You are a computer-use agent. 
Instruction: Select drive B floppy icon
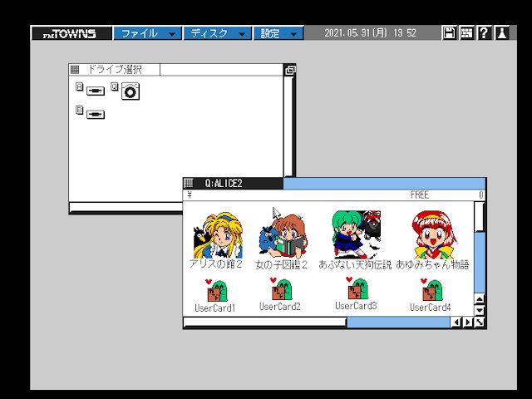(96, 115)
